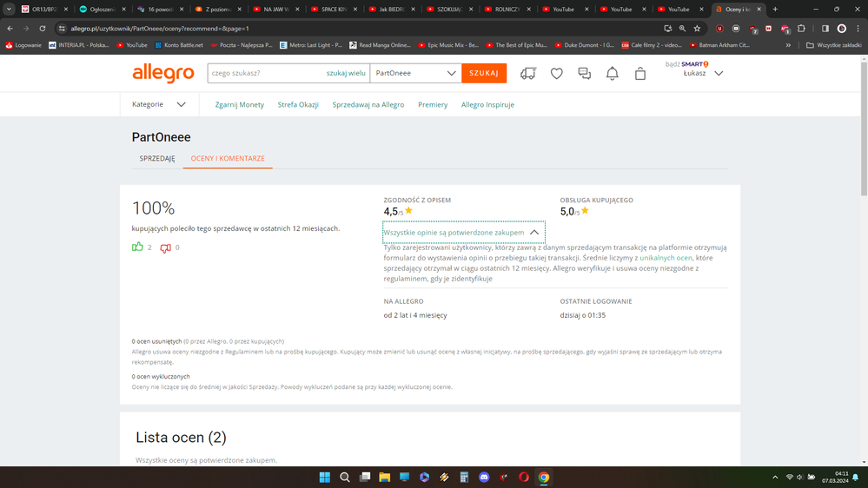The height and width of the screenshot is (488, 868).
Task: Click the red thumbs-down ratings icon
Action: (165, 247)
